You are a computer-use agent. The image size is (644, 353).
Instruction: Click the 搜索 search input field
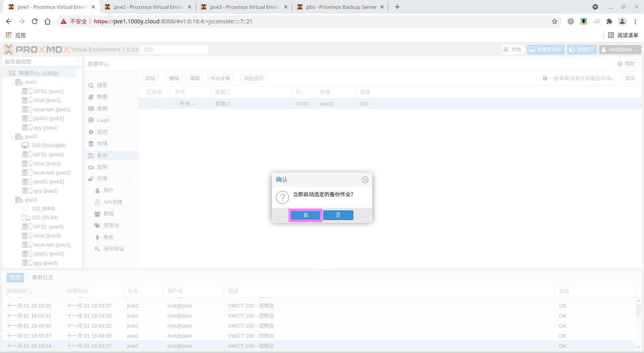174,50
